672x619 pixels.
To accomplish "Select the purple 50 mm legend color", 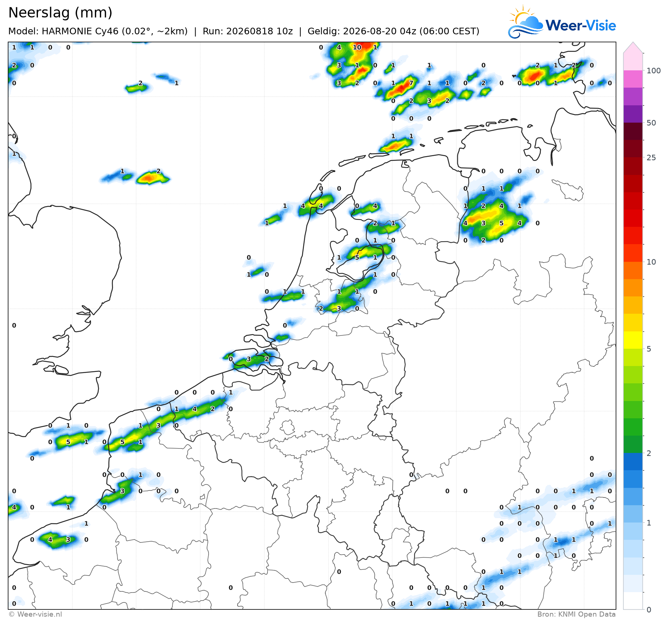I will click(x=633, y=114).
